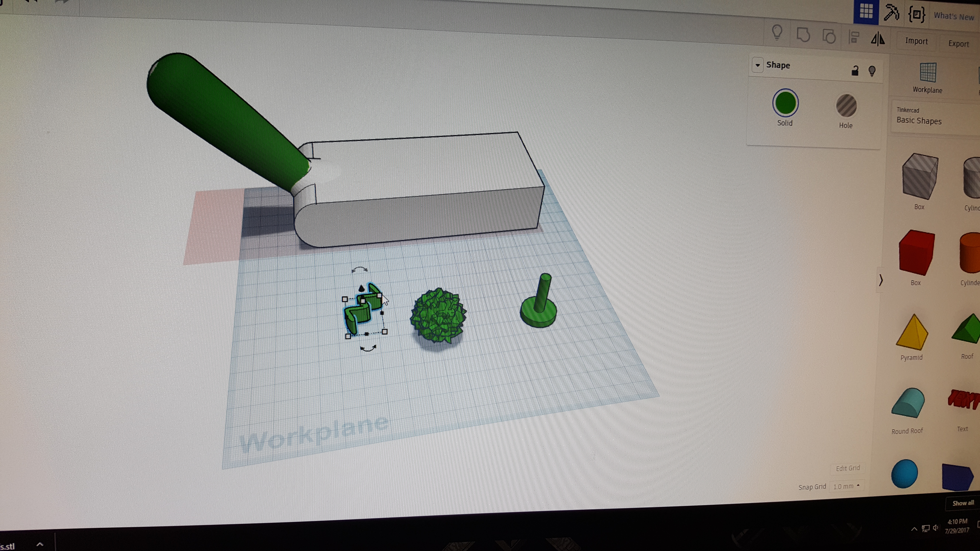The image size is (980, 551).
Task: Click the rotate arrow below the selected shape
Action: tap(368, 348)
